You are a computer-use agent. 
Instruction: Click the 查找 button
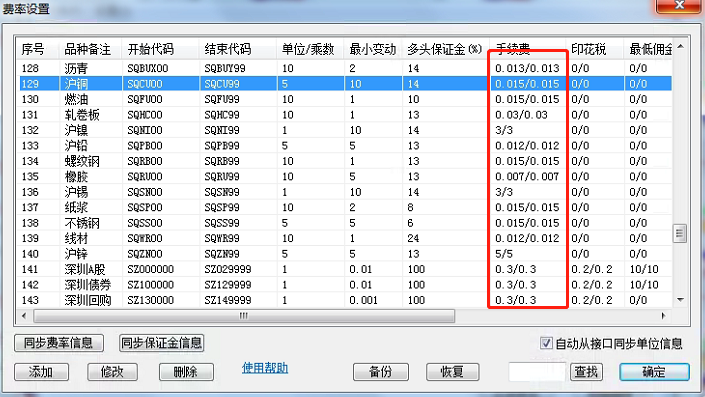[x=586, y=372]
